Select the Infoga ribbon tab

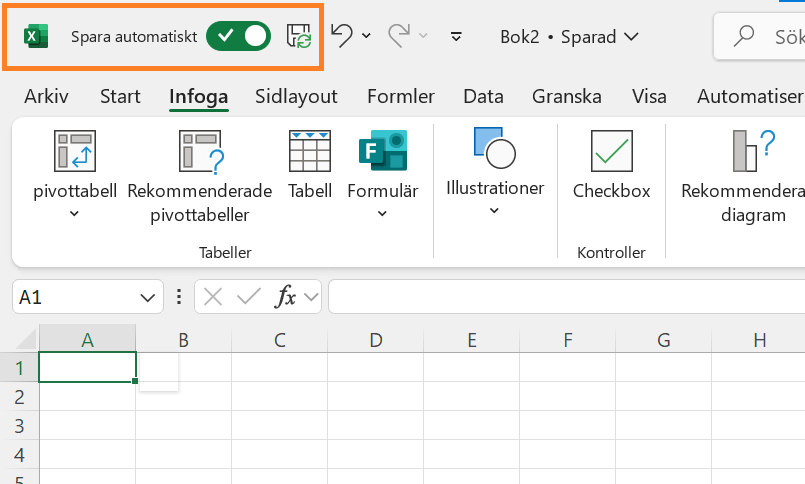point(199,96)
